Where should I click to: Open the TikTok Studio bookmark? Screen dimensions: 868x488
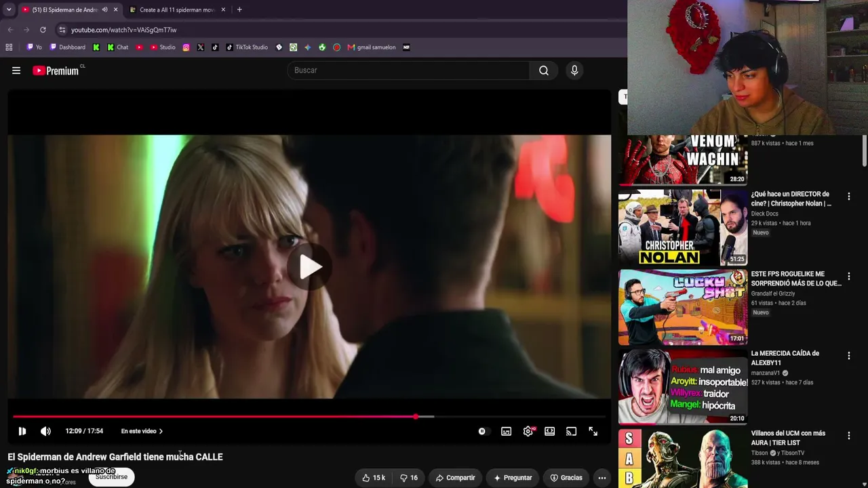(247, 47)
